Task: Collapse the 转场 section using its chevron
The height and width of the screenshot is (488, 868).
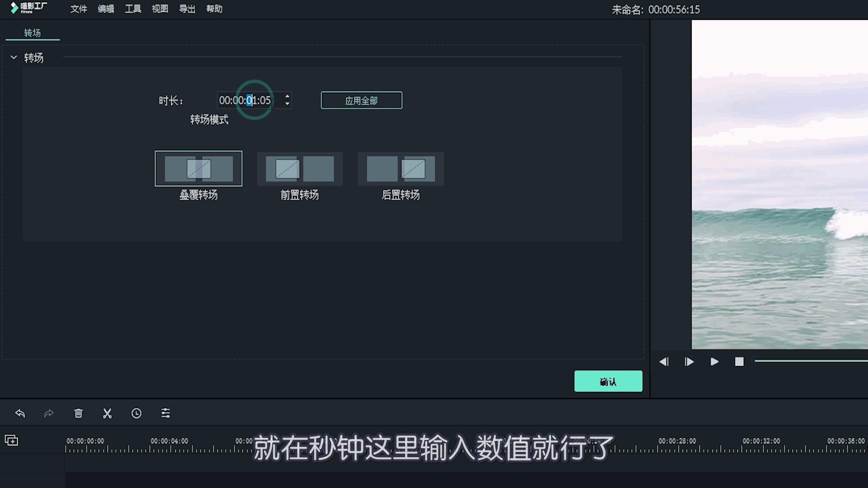Action: (14, 57)
